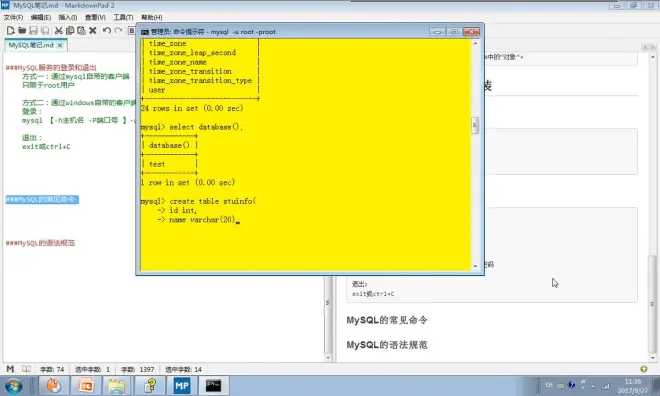Click the command prompt scrollbar up arrow
The image size is (660, 396).
tap(475, 43)
